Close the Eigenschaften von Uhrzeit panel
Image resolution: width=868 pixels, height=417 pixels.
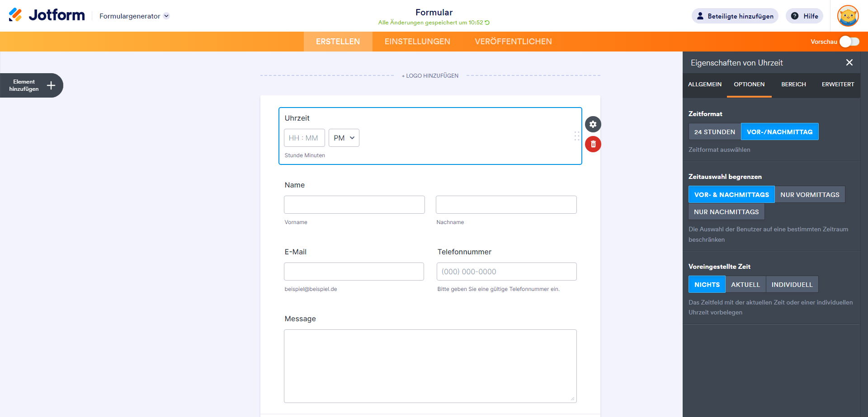(x=849, y=63)
